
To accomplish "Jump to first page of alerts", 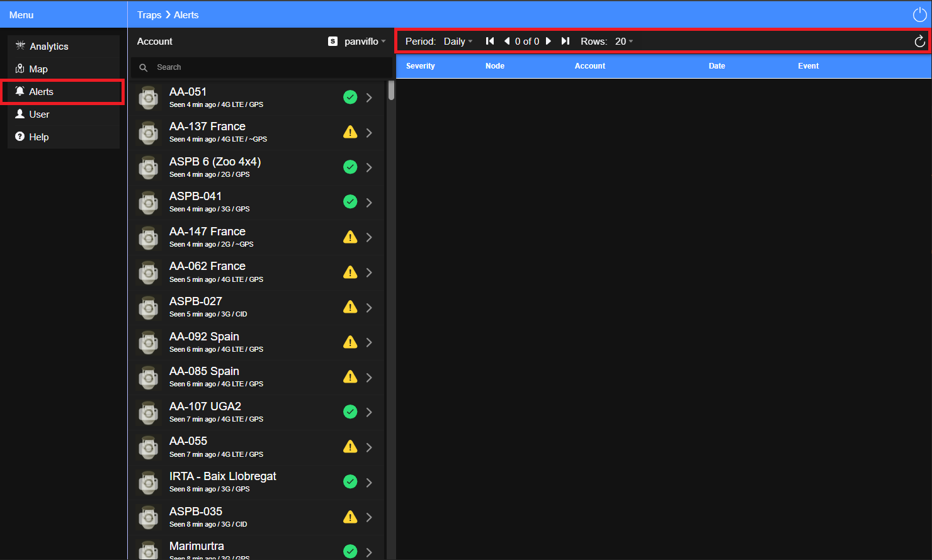I will (490, 41).
